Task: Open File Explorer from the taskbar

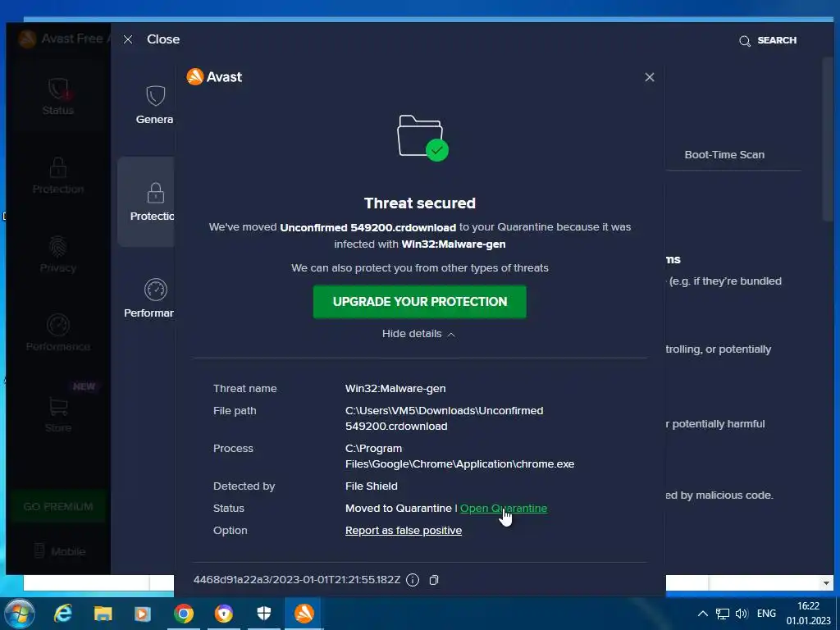Action: click(x=103, y=614)
